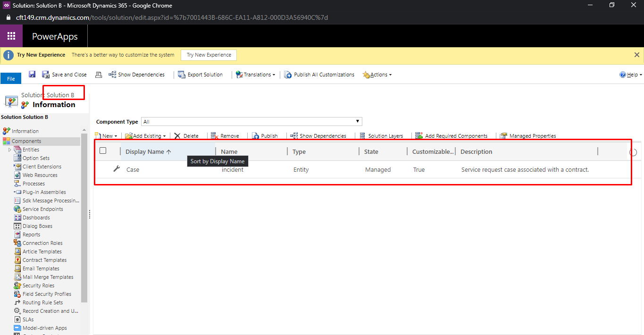Click Publish in the grid toolbar

click(265, 136)
